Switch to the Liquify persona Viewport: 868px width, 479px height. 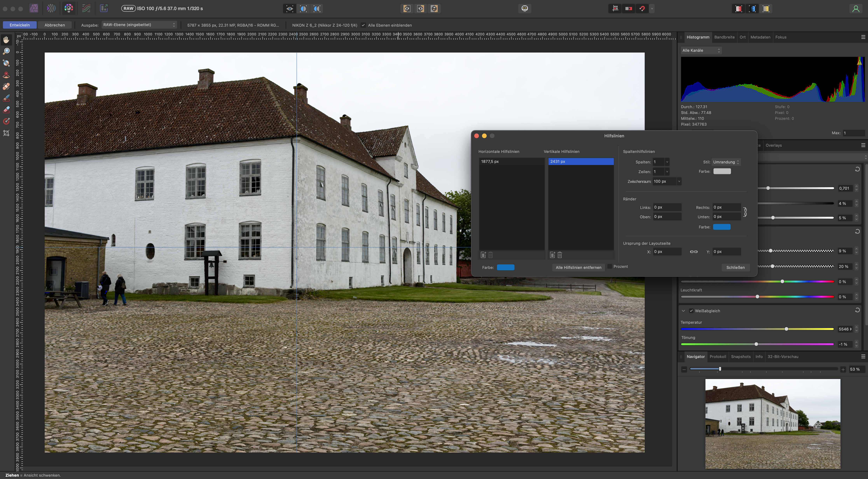[x=51, y=8]
